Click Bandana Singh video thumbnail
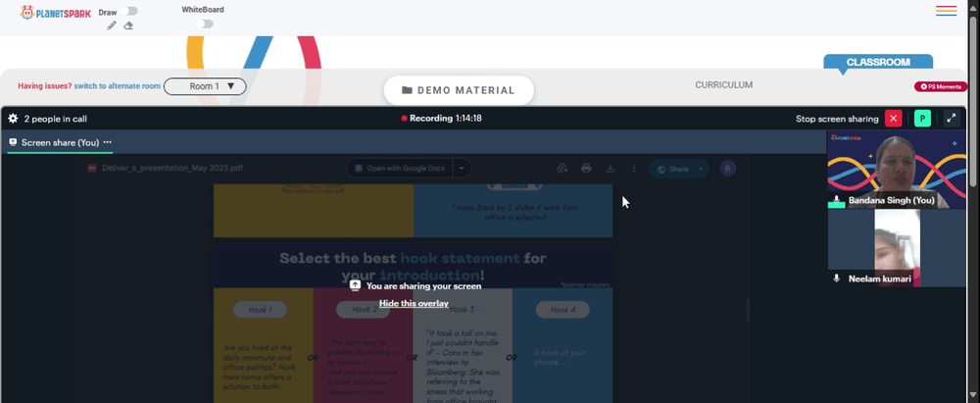 (897, 169)
